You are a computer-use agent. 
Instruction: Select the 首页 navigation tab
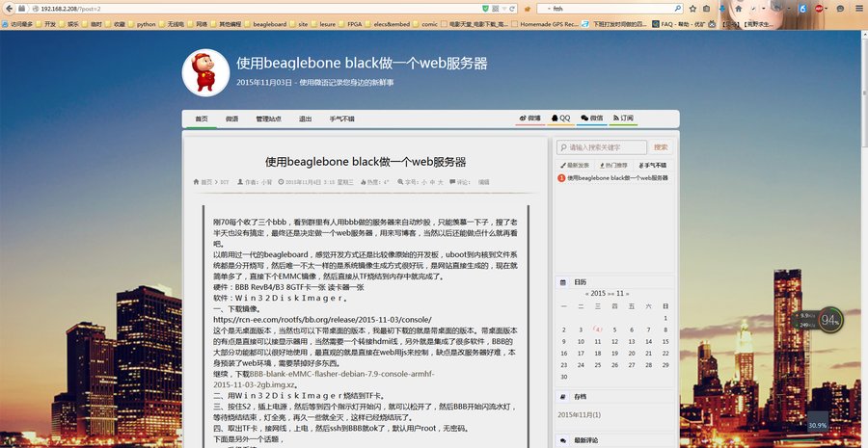[202, 119]
